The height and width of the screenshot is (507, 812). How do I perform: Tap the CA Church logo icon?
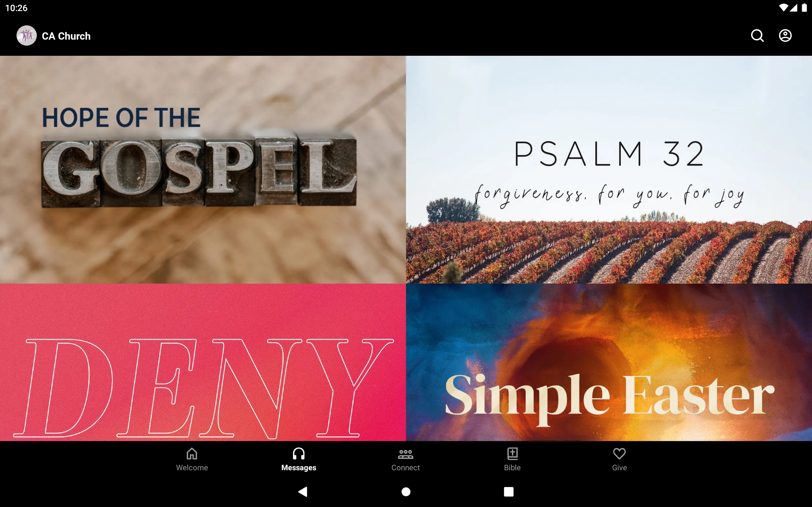click(x=26, y=35)
